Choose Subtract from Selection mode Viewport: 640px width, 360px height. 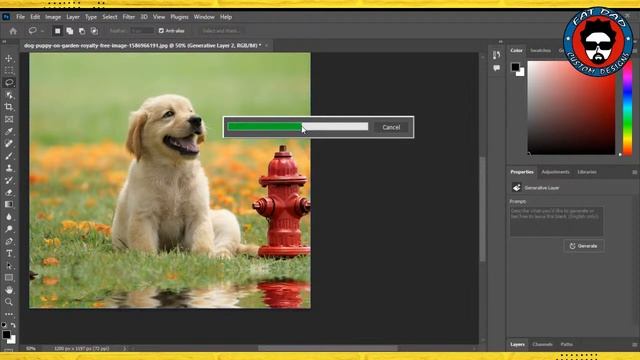coord(82,31)
